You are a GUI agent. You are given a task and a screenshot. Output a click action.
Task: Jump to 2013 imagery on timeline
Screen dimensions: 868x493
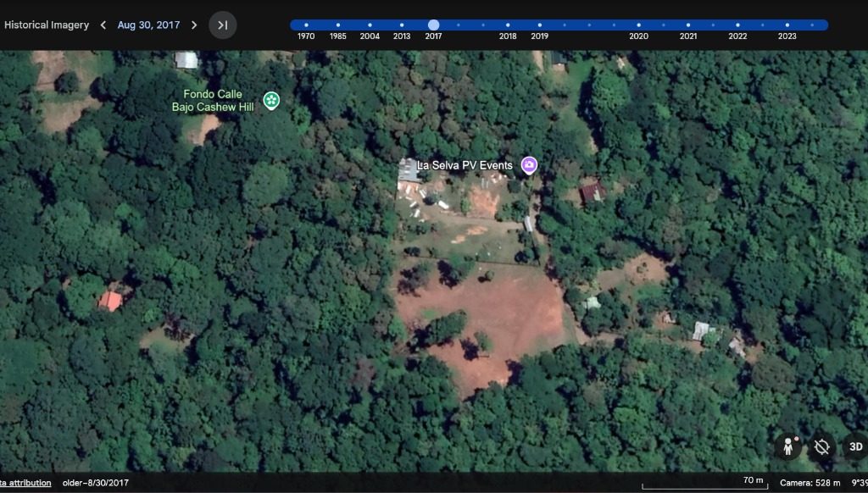(402, 25)
